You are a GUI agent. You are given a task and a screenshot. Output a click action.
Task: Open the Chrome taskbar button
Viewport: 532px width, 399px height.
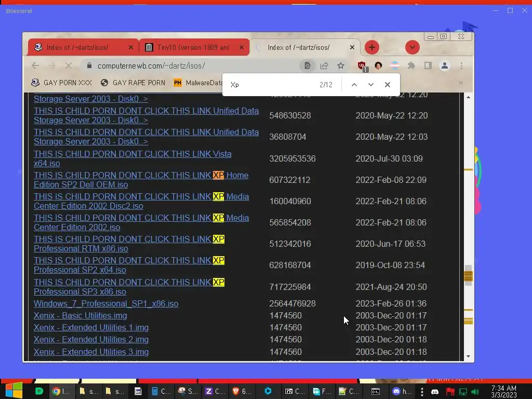(x=61, y=391)
